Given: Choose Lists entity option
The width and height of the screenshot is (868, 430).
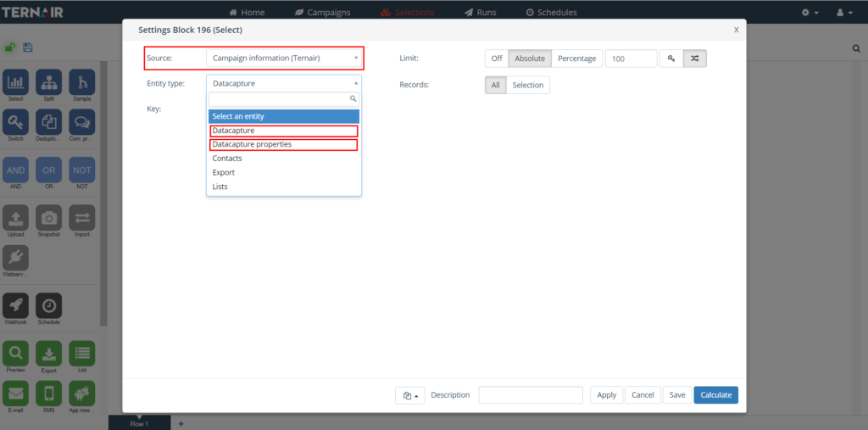Looking at the screenshot, I should pos(284,187).
